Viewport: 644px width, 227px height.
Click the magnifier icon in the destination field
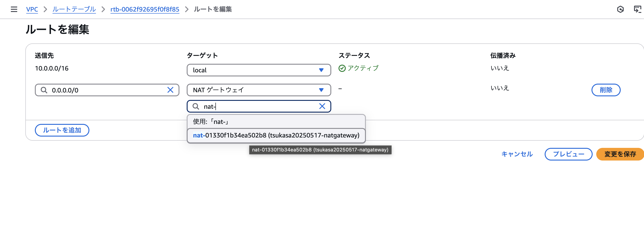click(44, 90)
